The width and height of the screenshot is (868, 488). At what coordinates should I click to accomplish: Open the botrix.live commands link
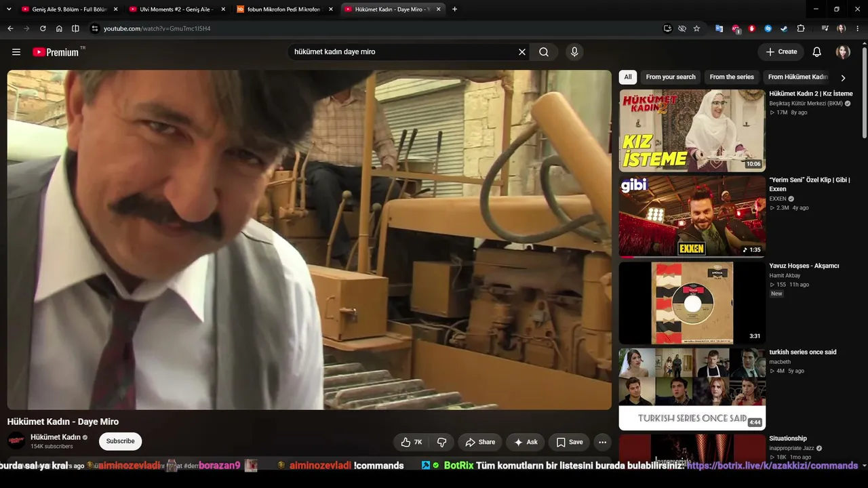tap(772, 466)
